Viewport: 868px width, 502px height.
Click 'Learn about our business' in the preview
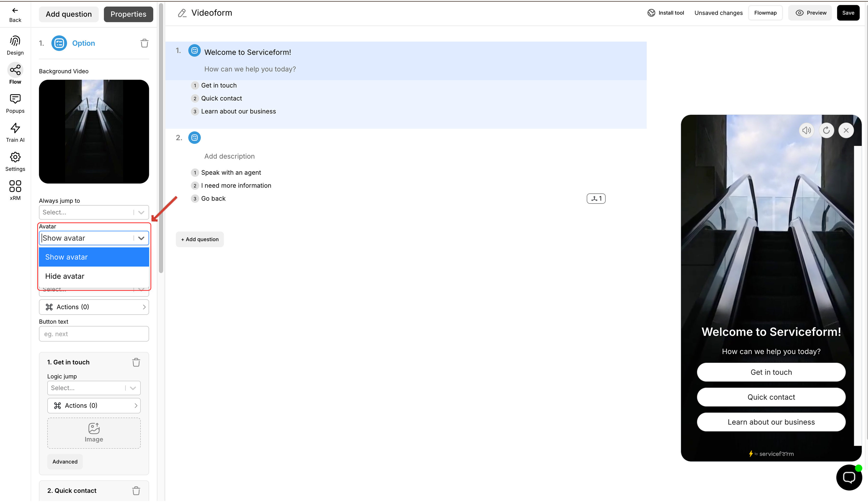click(x=771, y=422)
